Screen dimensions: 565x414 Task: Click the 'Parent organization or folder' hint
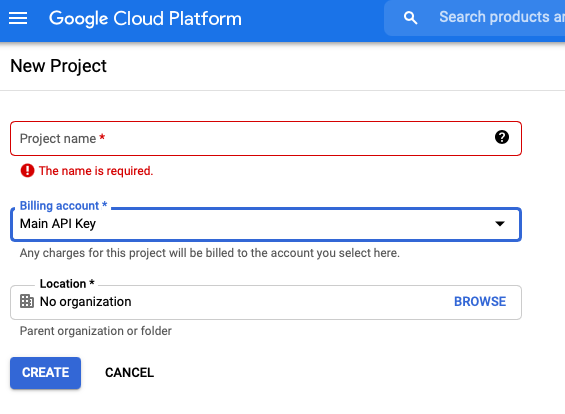click(x=95, y=331)
